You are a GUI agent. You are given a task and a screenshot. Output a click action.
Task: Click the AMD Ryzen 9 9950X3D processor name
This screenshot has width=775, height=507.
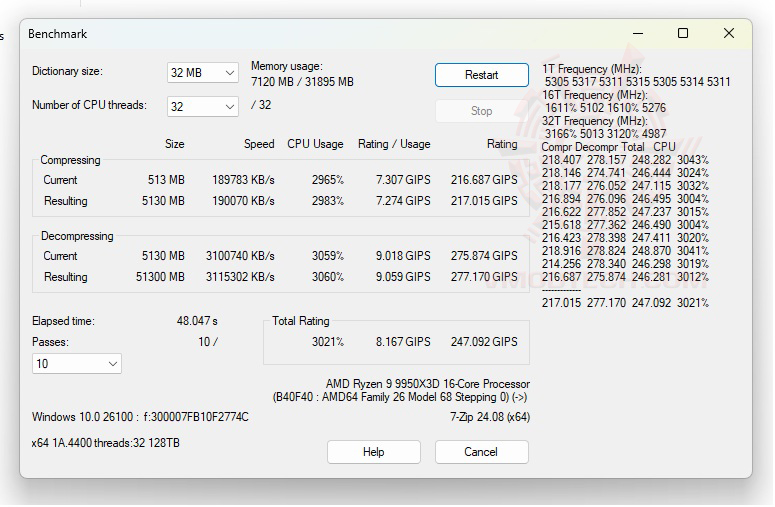(428, 384)
